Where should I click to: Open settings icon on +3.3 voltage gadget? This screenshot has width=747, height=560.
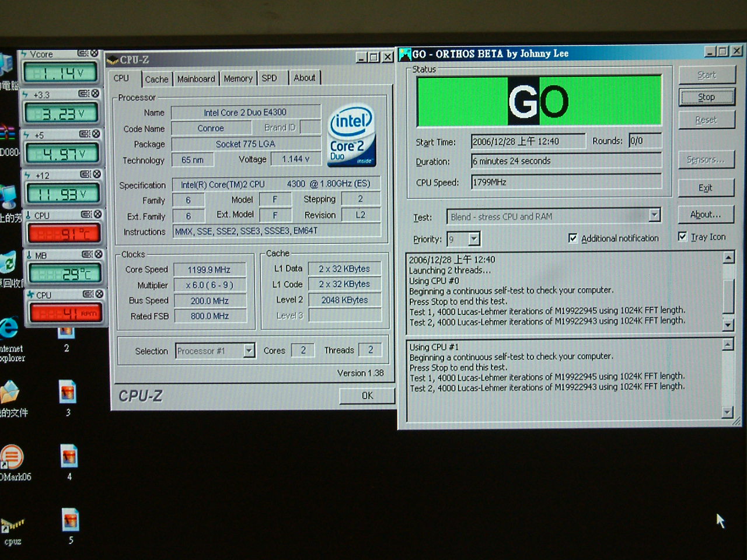84,93
